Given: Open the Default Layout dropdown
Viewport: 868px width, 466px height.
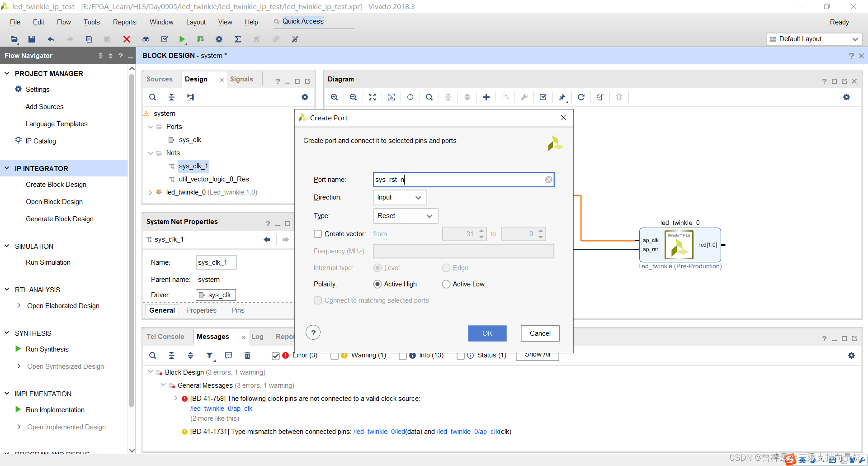Looking at the screenshot, I should tap(814, 39).
